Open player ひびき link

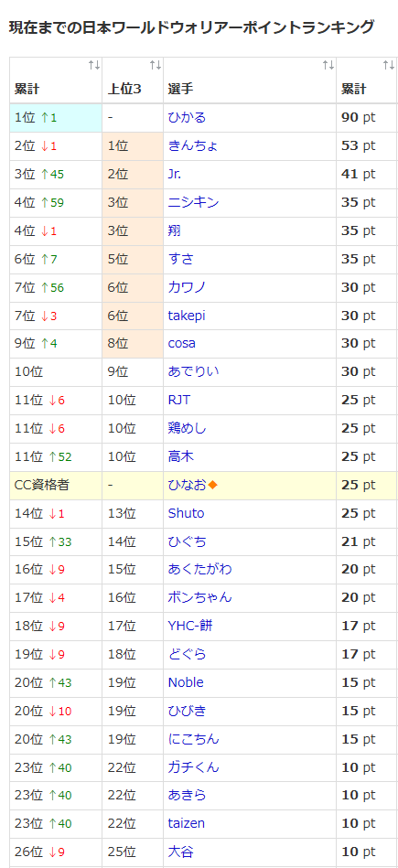point(187,711)
